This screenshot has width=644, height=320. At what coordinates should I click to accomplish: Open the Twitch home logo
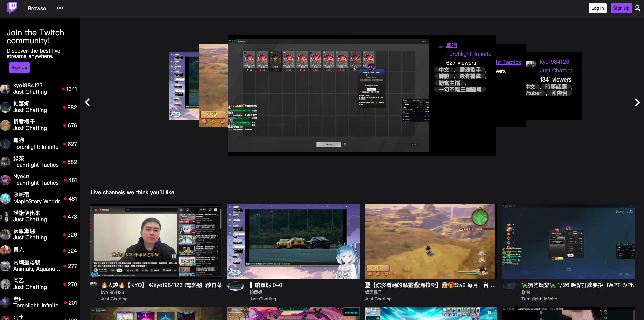[12, 7]
